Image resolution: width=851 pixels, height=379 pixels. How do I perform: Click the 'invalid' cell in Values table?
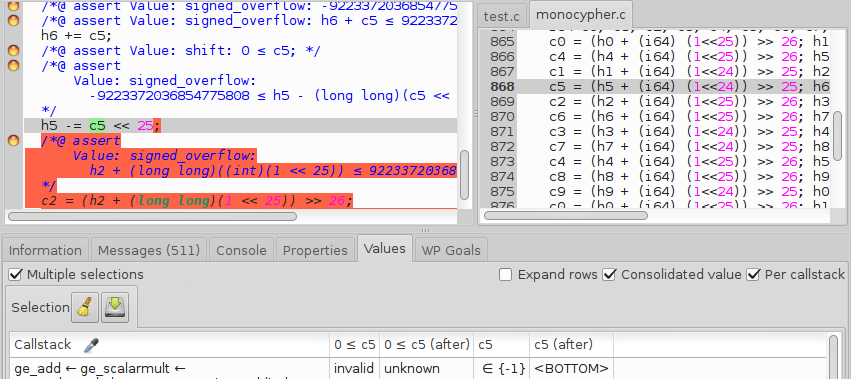tap(354, 369)
